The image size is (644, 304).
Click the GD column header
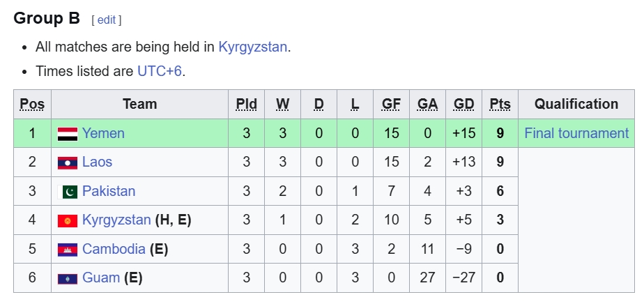[x=463, y=105]
